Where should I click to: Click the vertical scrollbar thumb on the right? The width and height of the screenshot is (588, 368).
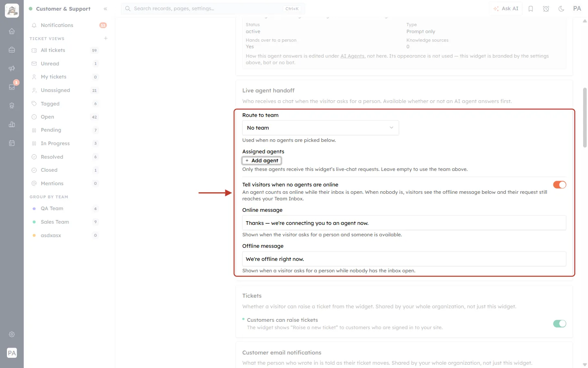coord(585,117)
